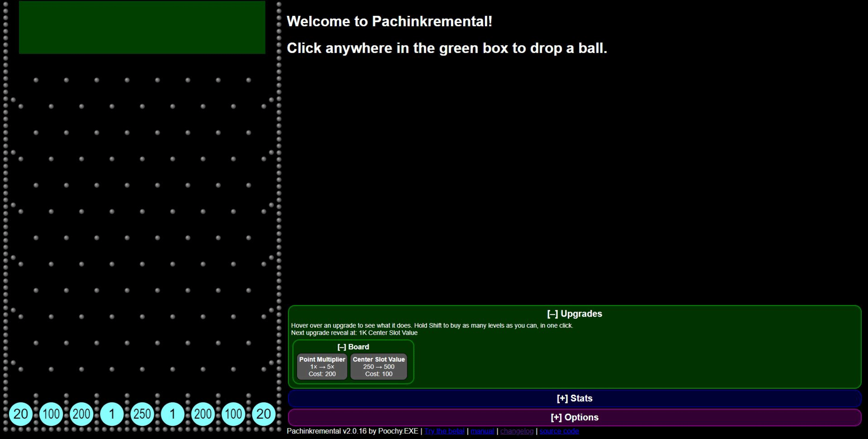Click the 200 slot left of center

tap(81, 414)
